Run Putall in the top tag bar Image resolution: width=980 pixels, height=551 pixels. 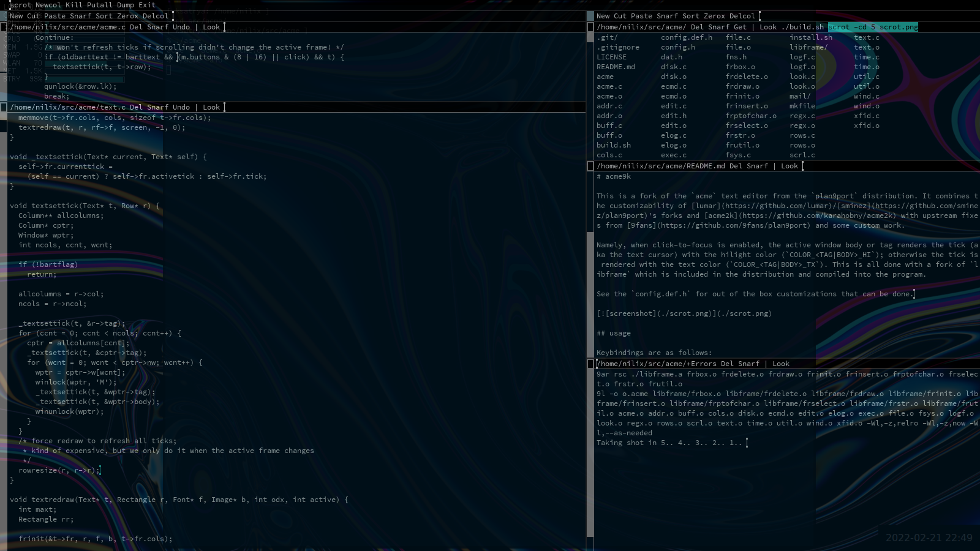[100, 5]
